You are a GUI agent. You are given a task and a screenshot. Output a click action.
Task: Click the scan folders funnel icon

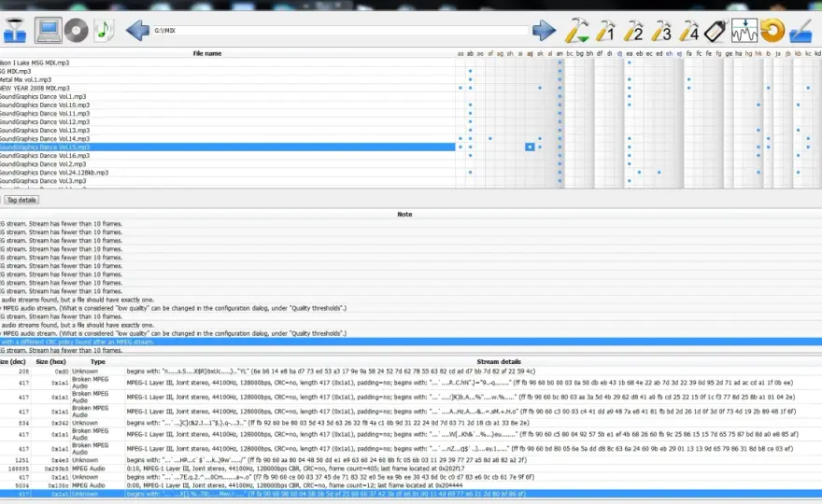(x=15, y=31)
